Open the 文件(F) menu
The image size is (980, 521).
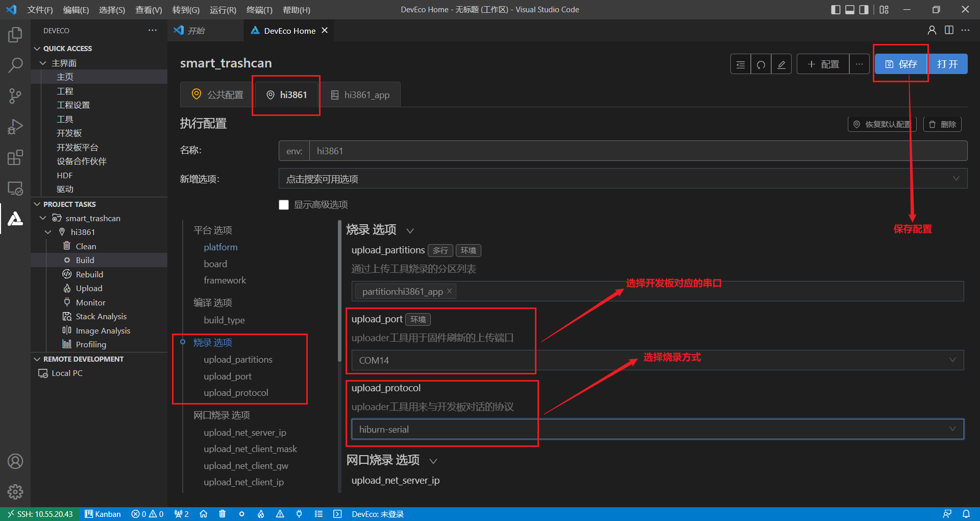[40, 10]
